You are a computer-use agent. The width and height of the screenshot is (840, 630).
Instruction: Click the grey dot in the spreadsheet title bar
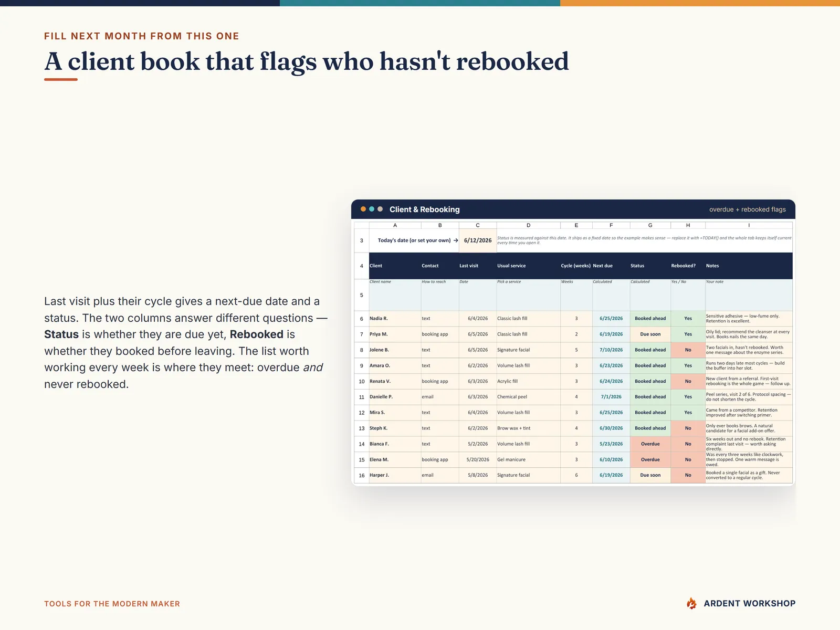tap(380, 209)
